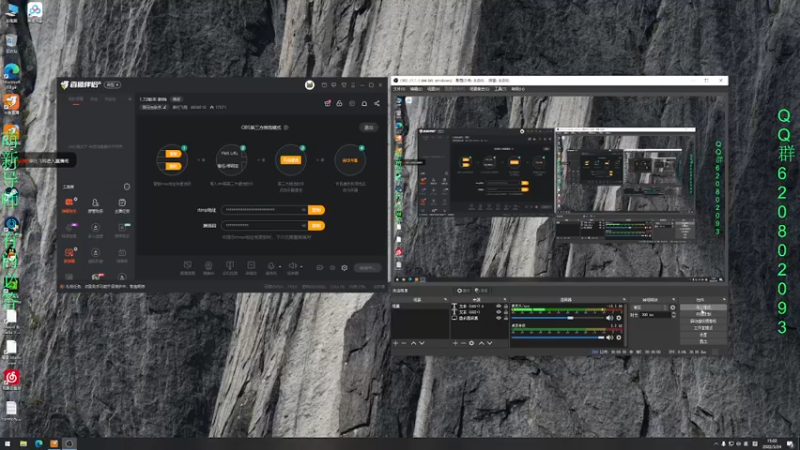Click Start Recording in the OBS Controls dock
800x450 pixels.
pyautogui.click(x=703, y=314)
